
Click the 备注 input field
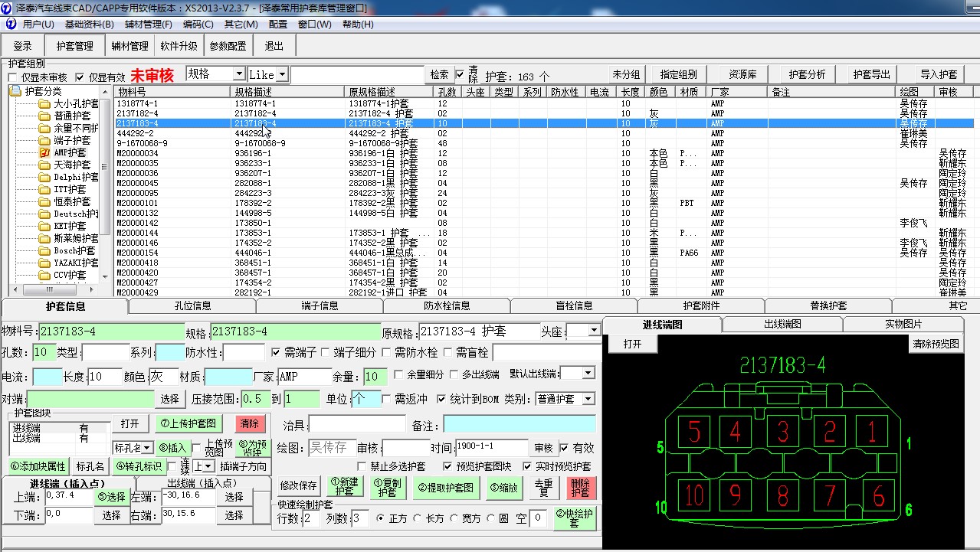pyautogui.click(x=519, y=423)
